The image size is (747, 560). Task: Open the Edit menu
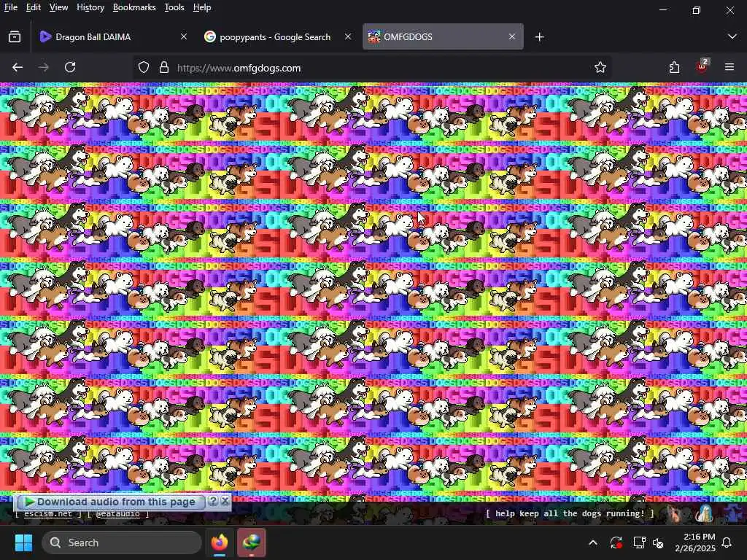click(33, 7)
